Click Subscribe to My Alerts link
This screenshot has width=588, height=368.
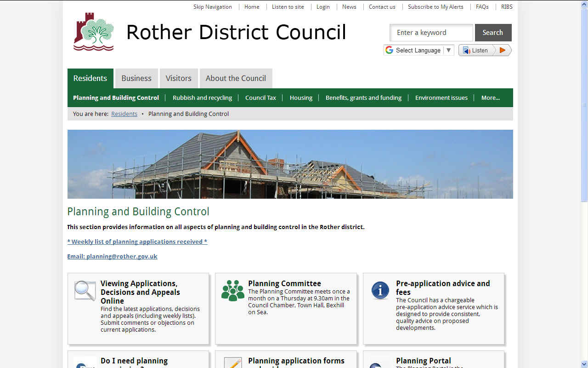coord(435,7)
